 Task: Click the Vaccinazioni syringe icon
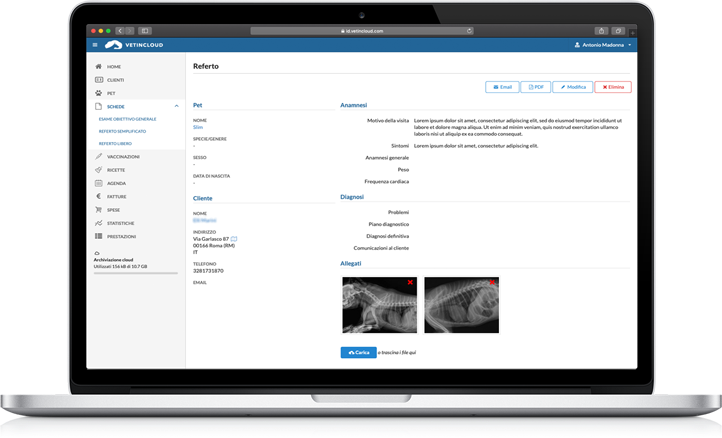click(x=99, y=157)
